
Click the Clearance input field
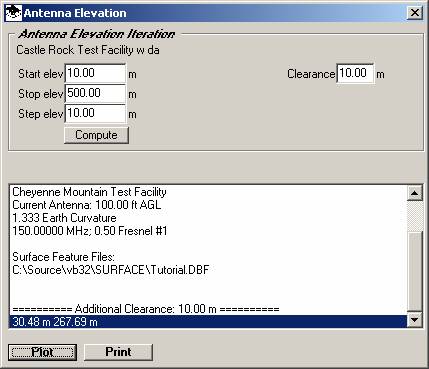[x=355, y=73]
